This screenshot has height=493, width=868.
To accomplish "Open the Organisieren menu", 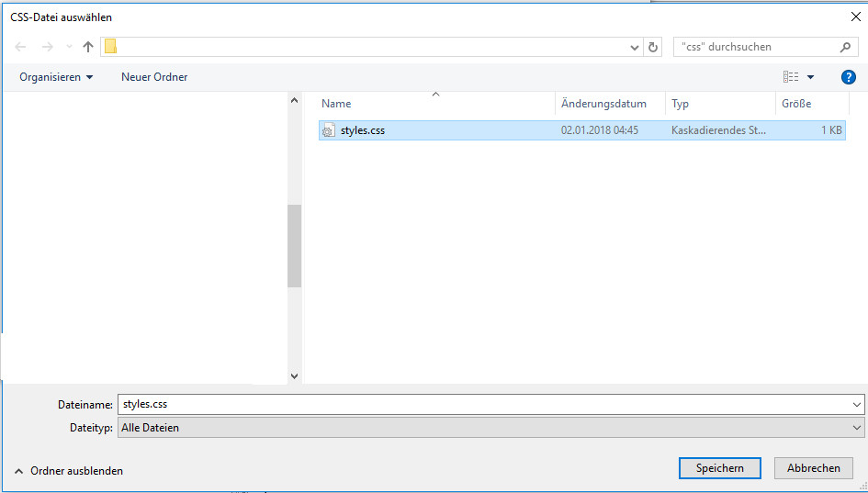I will tap(56, 77).
